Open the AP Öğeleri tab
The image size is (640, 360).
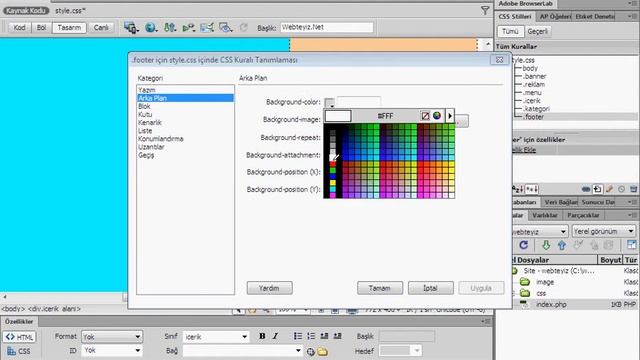[x=555, y=16]
